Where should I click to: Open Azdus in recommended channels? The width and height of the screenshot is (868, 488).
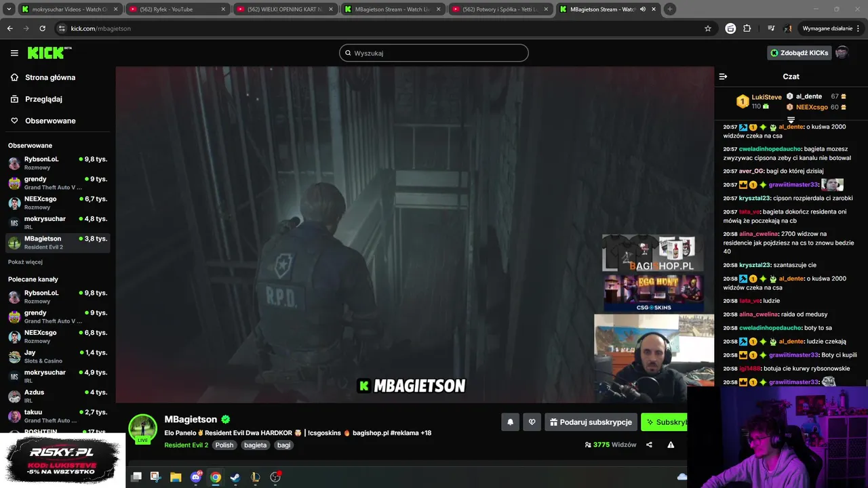(58, 396)
